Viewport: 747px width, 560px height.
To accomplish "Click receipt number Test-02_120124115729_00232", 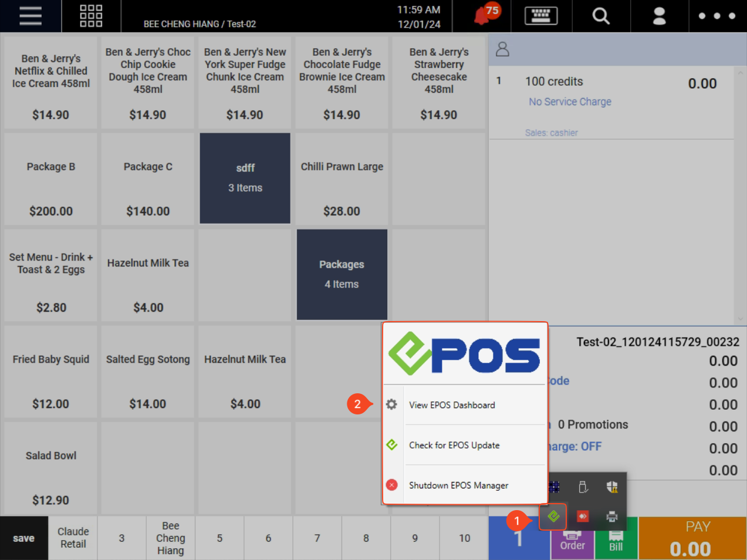I will click(658, 342).
